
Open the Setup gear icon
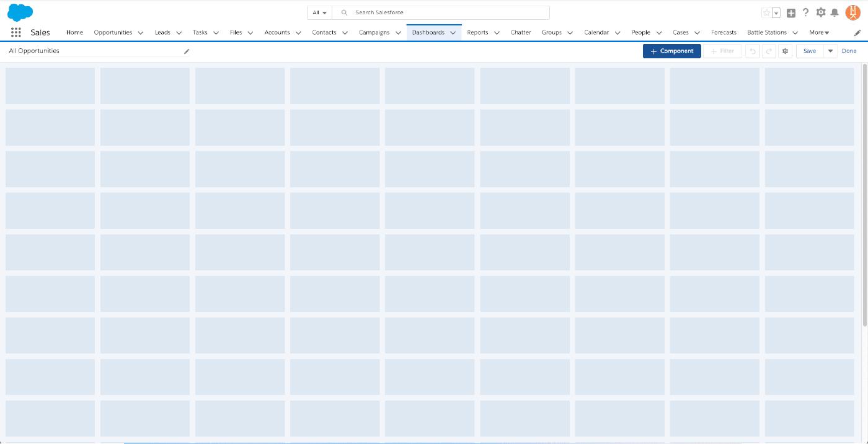pyautogui.click(x=821, y=12)
